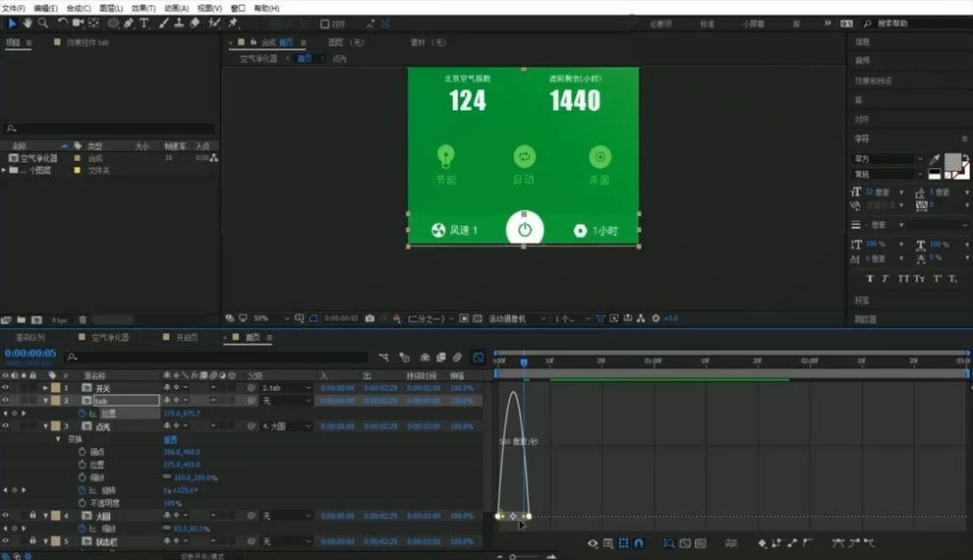Hide the tab layer with eye icon
This screenshot has height=560, width=973.
pos(6,401)
